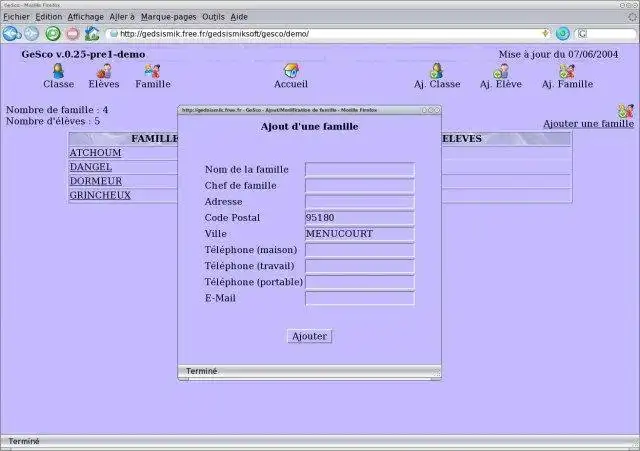The height and width of the screenshot is (451, 640).
Task: Click the Go button icon next to address bar
Action: point(563,34)
